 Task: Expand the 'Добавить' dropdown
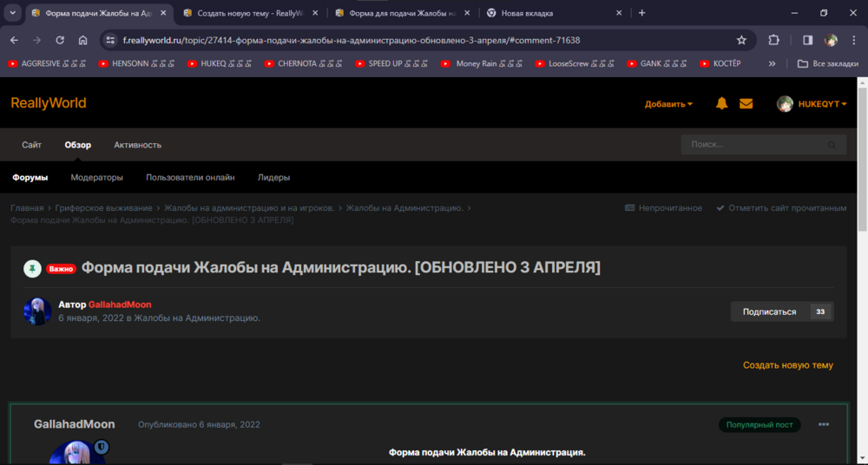(x=668, y=104)
